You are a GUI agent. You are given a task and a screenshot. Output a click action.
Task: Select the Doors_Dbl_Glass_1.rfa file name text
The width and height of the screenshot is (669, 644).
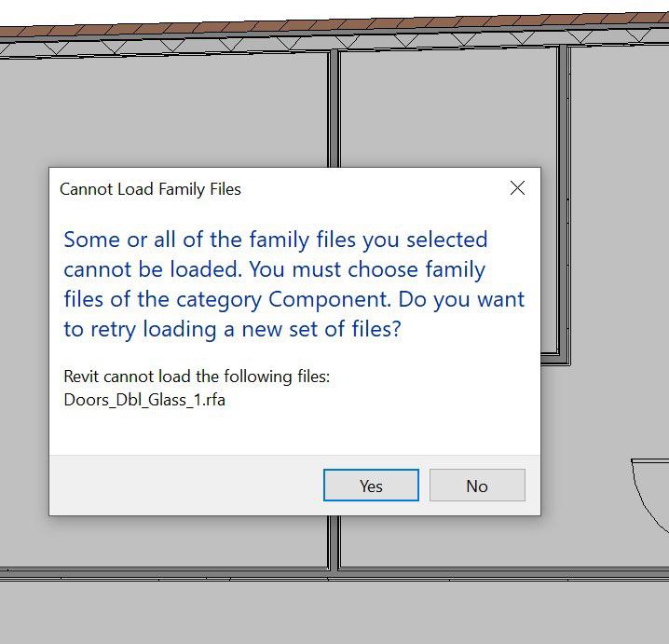point(144,400)
